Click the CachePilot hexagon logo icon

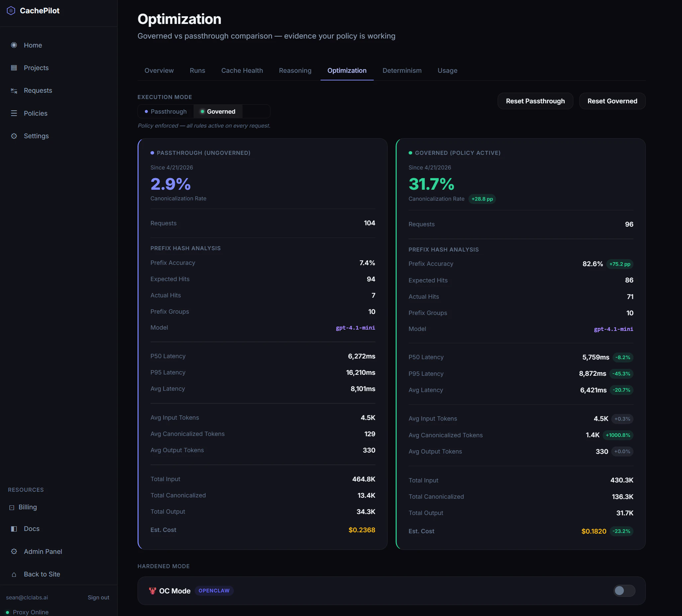[x=11, y=11]
